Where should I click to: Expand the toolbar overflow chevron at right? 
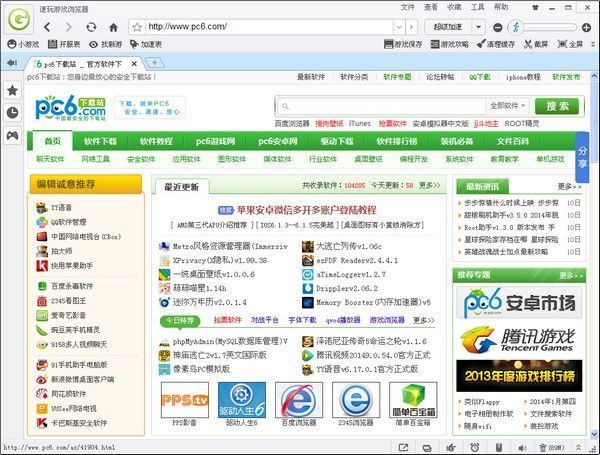point(593,44)
